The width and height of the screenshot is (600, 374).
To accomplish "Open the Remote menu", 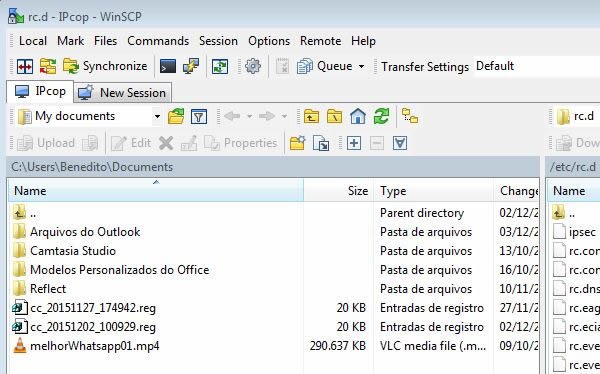I will pos(320,41).
